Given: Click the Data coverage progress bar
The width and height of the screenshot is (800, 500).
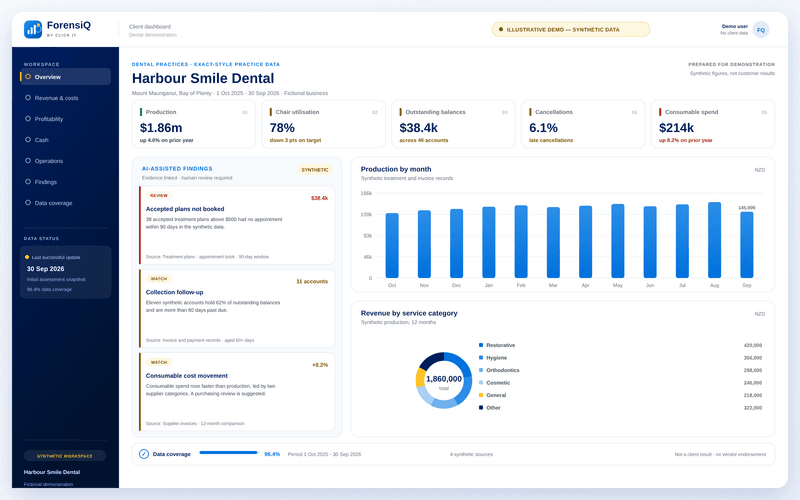Looking at the screenshot, I should pyautogui.click(x=229, y=453).
